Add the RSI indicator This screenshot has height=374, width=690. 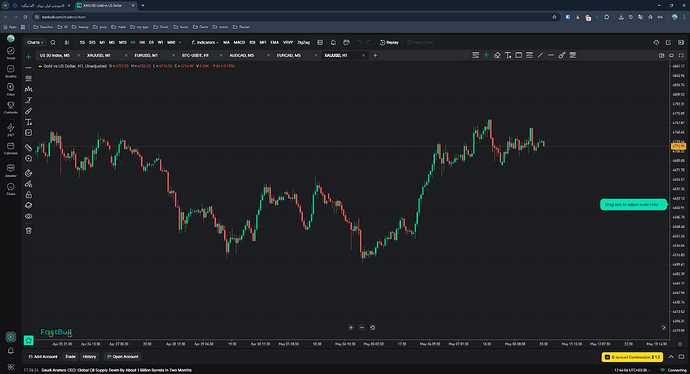(x=252, y=43)
